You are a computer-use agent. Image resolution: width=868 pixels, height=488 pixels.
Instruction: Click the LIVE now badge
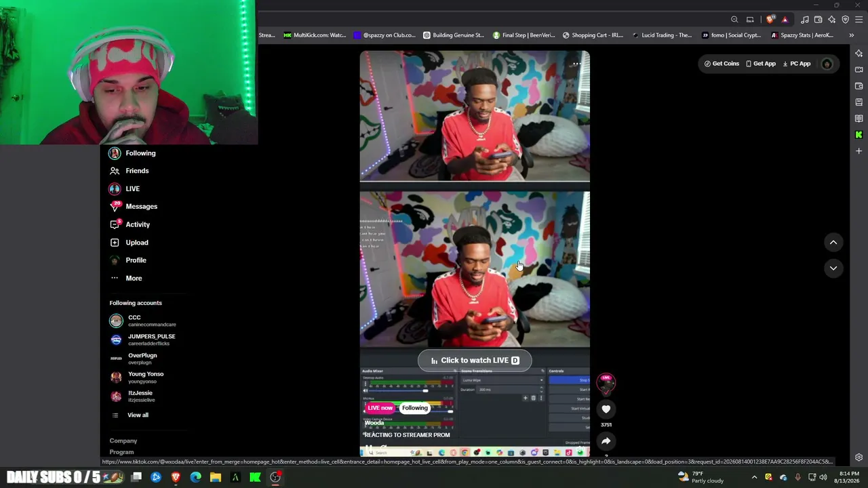[380, 408]
